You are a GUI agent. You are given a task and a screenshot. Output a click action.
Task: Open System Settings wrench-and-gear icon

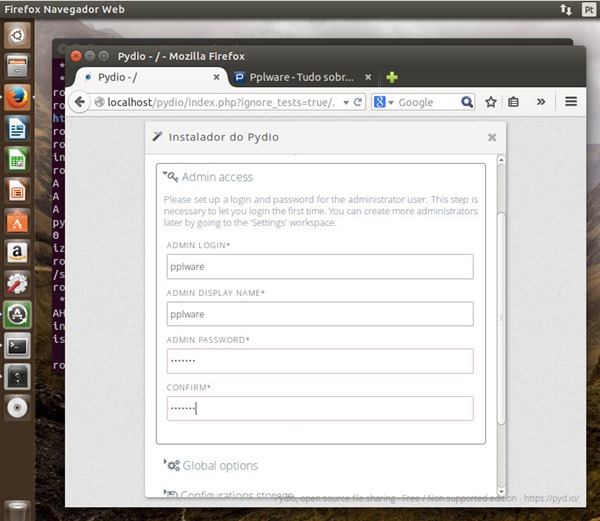point(17,284)
